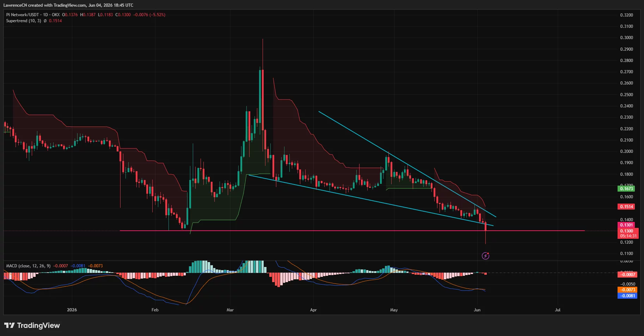Click the orange MACD legend value −0.0073
The image size is (644, 336).
click(x=96, y=266)
